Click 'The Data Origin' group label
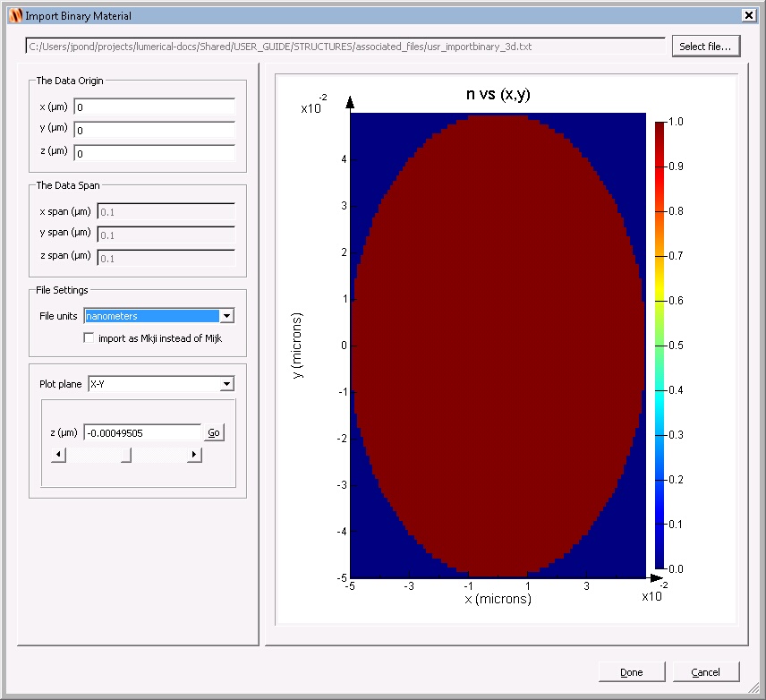This screenshot has width=766, height=700. point(70,81)
